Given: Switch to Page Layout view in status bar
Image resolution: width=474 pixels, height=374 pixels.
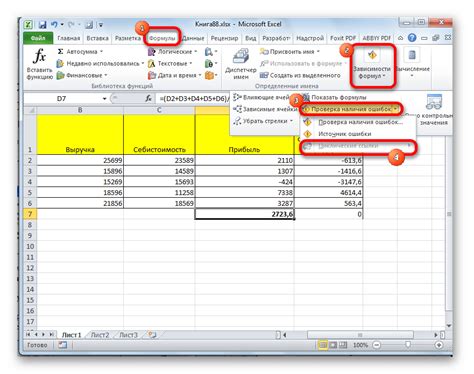Looking at the screenshot, I should [333, 345].
